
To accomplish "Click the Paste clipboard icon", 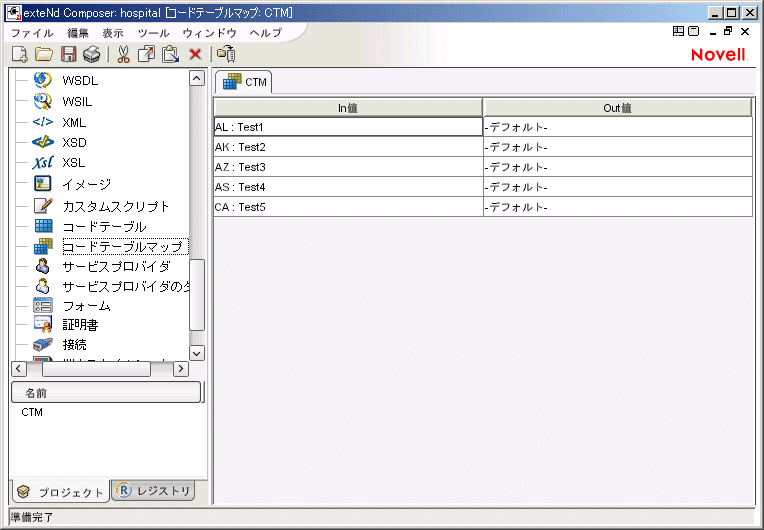I will [x=171, y=54].
